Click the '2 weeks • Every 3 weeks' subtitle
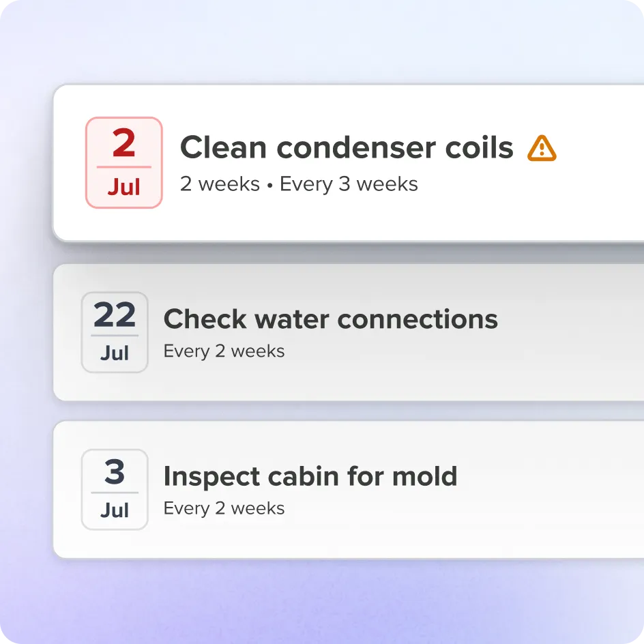Image resolution: width=644 pixels, height=644 pixels. 299,184
